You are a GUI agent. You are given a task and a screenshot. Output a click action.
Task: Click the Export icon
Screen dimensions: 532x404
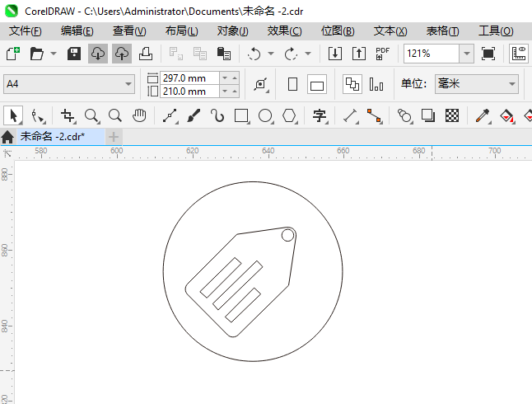[358, 54]
